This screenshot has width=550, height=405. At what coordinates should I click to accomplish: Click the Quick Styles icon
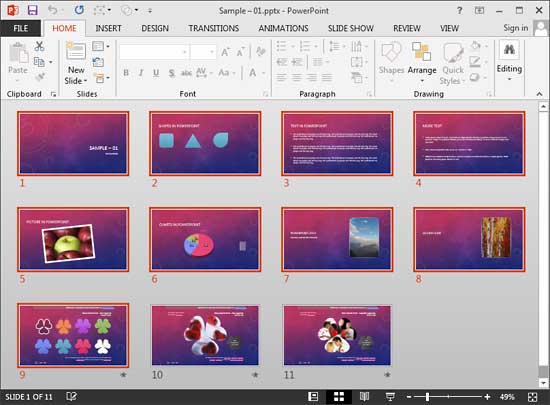click(x=453, y=53)
